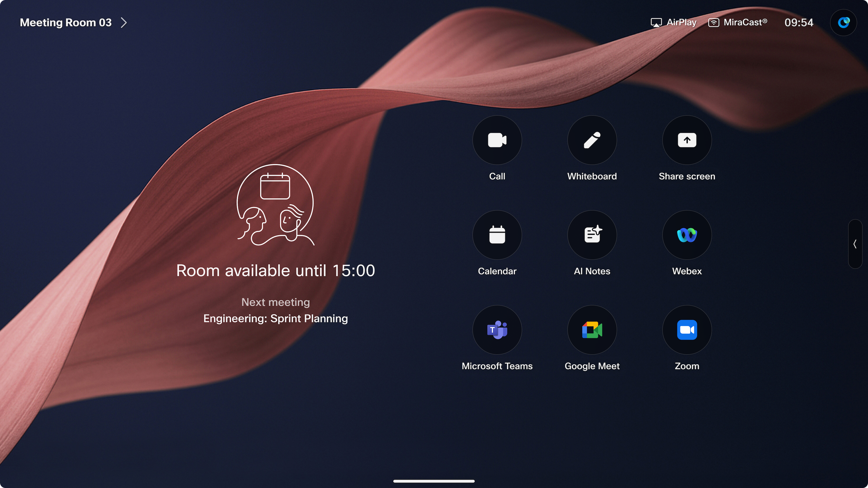
Task: Start a Zoom meeting
Action: click(687, 330)
